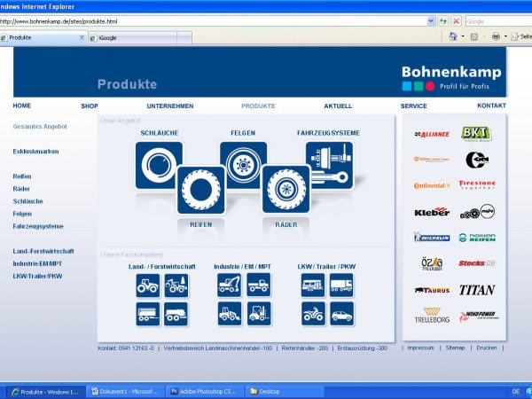
Task: Click the browser address bar URL
Action: 213,21
